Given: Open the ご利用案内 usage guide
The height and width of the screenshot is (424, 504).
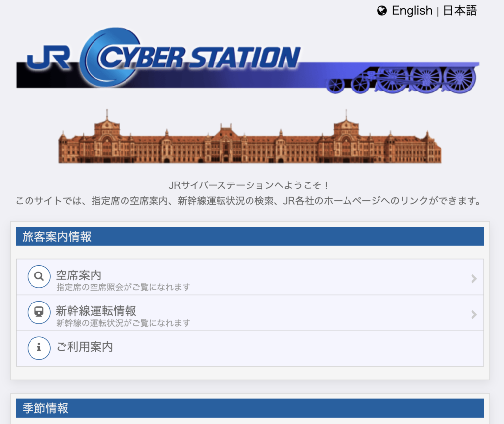Looking at the screenshot, I should click(250, 349).
